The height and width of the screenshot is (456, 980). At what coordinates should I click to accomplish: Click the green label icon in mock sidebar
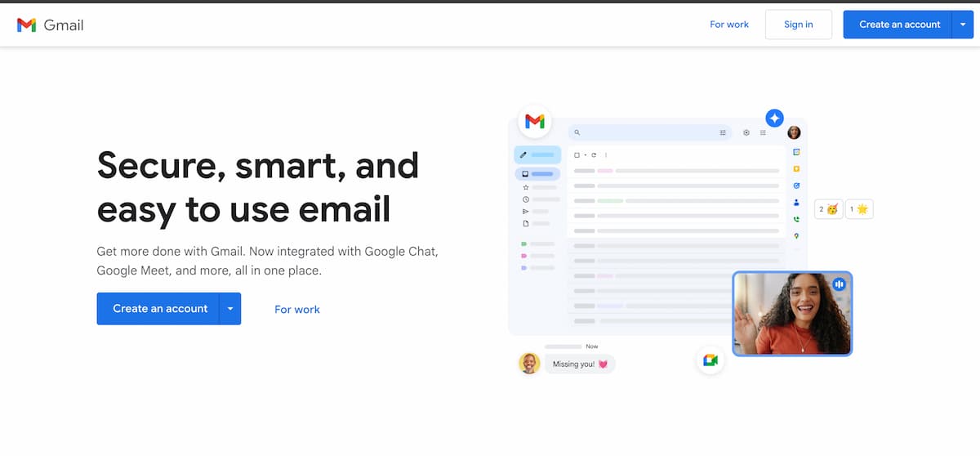524,244
